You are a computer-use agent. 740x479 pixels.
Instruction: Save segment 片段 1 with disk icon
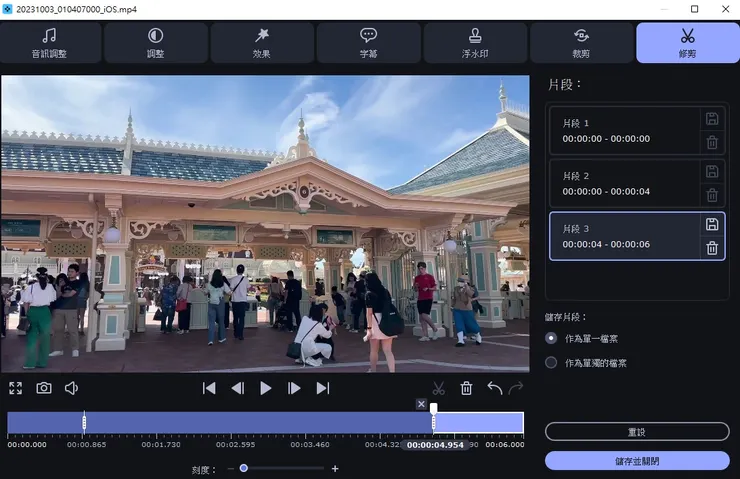click(x=712, y=118)
